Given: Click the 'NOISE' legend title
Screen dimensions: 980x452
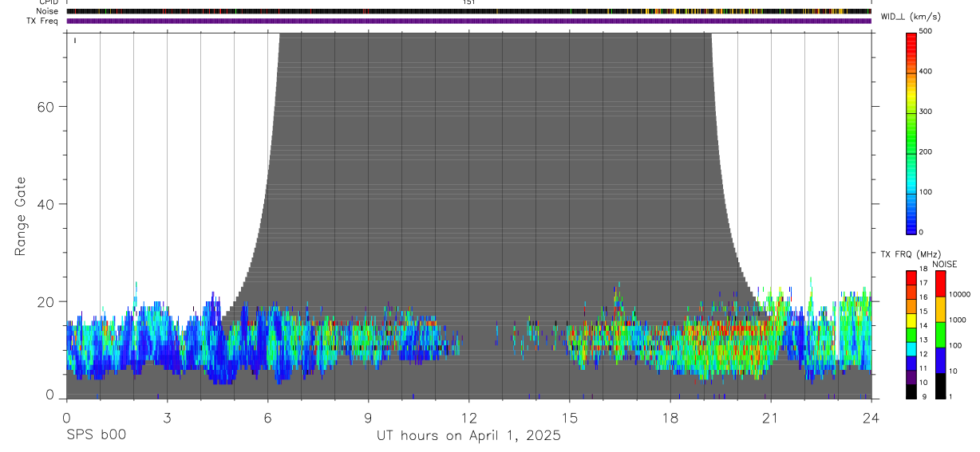Looking at the screenshot, I should tap(945, 264).
